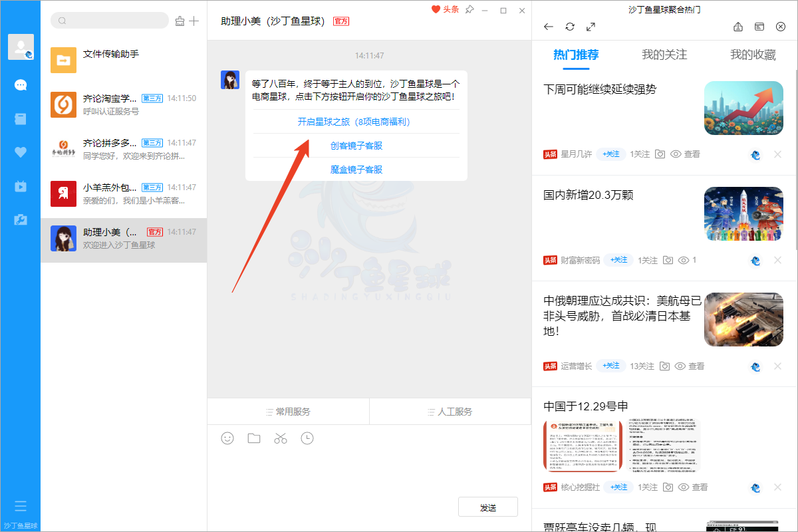
Task: Follow 星月几许 with the +关注 button
Action: point(610,154)
